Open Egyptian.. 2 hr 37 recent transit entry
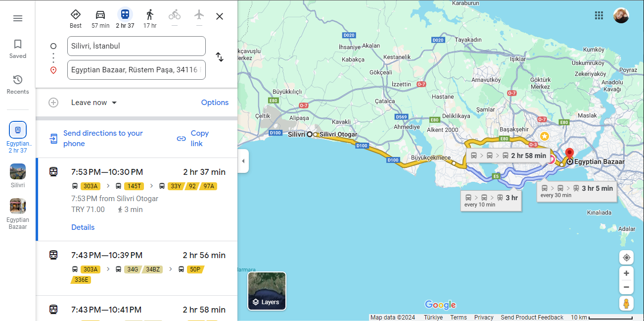The height and width of the screenshot is (321, 644). (x=18, y=137)
